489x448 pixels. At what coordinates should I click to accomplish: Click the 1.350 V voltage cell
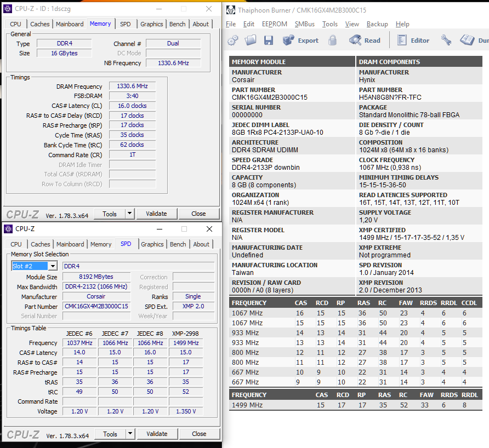[186, 411]
